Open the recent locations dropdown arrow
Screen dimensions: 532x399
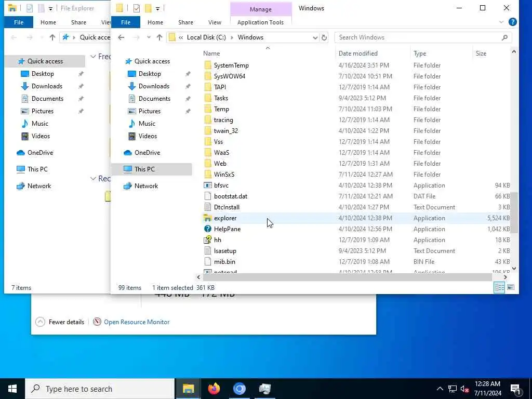pyautogui.click(x=149, y=37)
